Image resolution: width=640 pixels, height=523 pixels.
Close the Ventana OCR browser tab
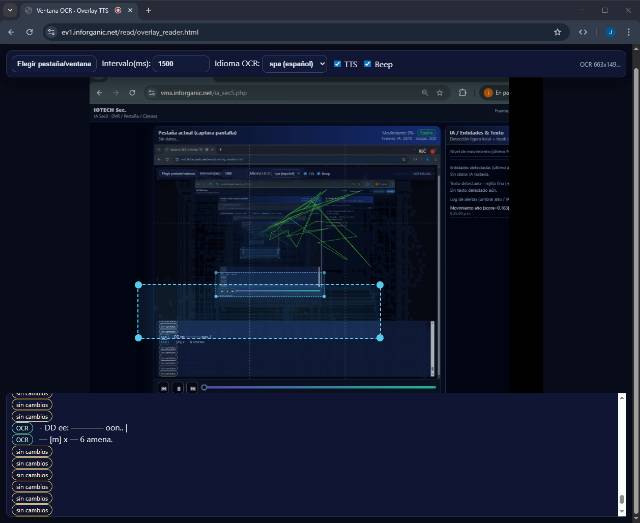[x=132, y=10]
